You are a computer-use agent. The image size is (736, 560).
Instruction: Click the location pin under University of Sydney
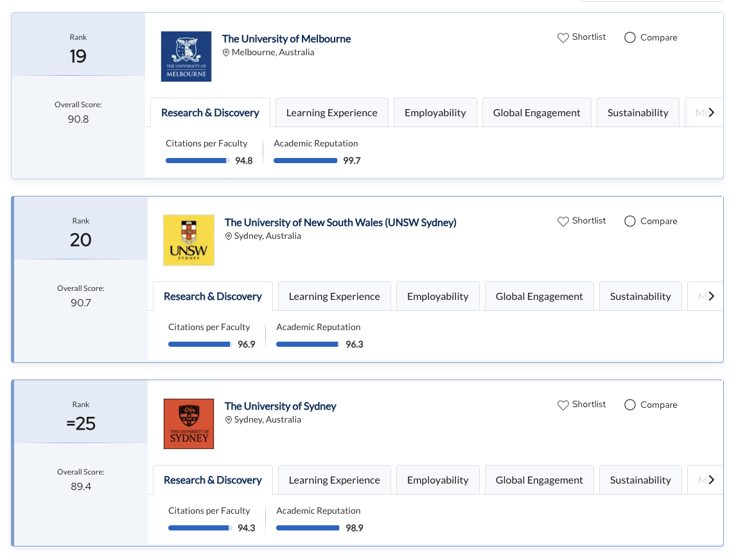click(229, 420)
